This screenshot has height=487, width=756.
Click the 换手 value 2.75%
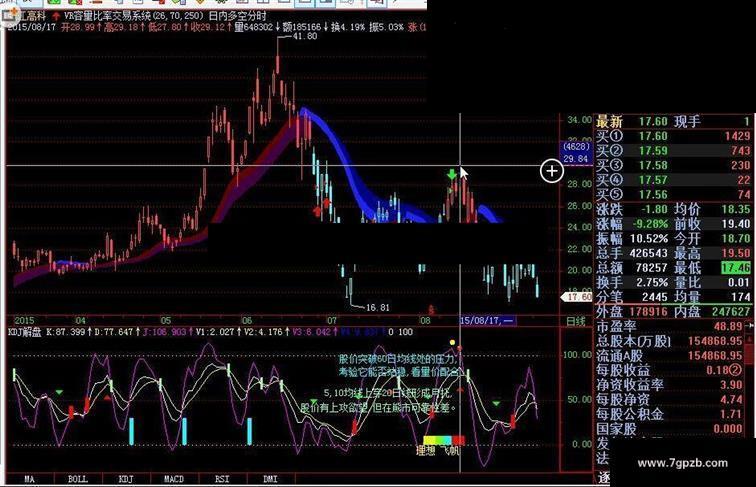[x=652, y=283]
